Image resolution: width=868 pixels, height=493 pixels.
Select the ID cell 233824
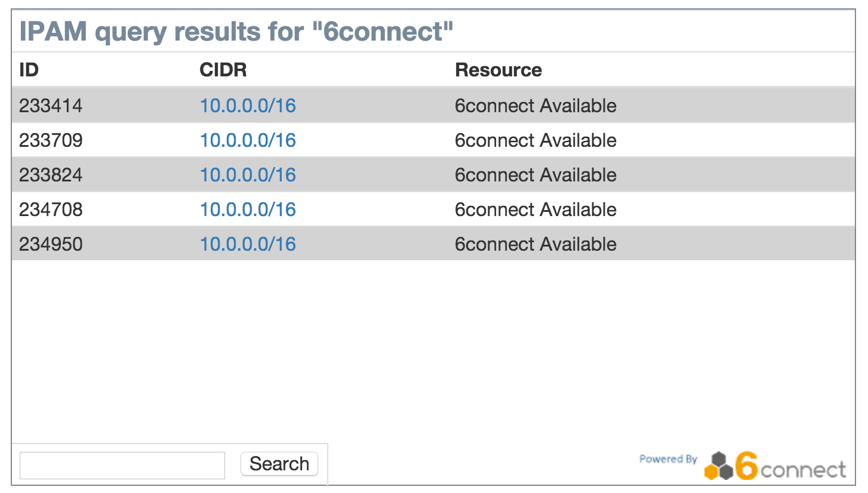[x=51, y=175]
